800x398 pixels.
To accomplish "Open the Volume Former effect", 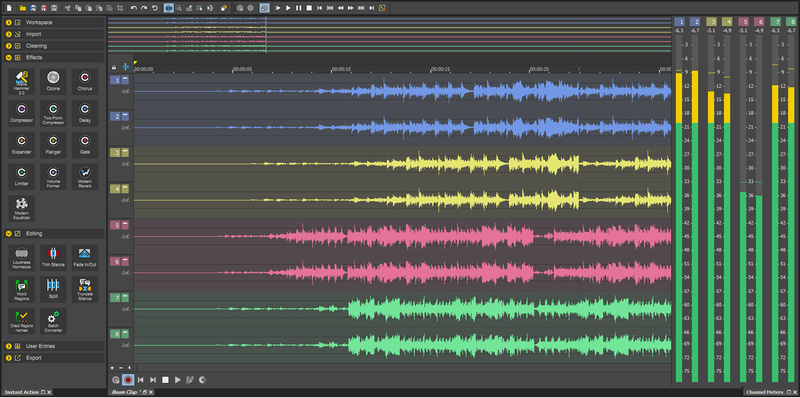I will coord(53,177).
